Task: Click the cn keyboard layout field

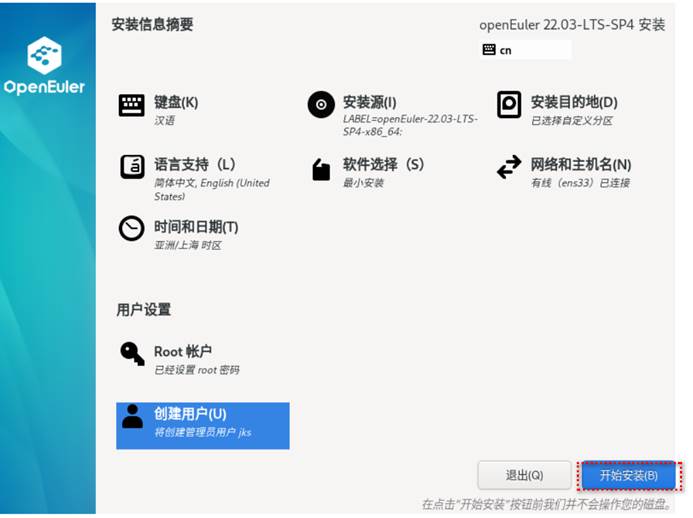Action: [525, 50]
